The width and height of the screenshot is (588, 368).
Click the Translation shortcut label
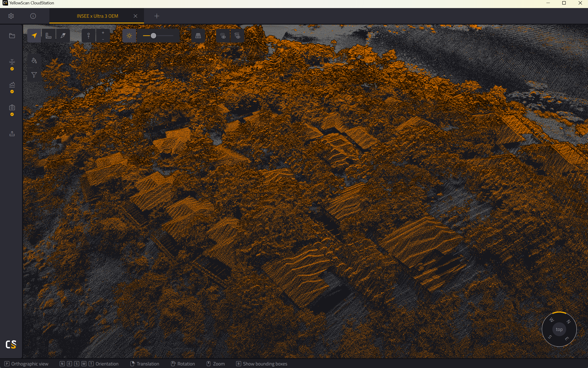point(148,364)
